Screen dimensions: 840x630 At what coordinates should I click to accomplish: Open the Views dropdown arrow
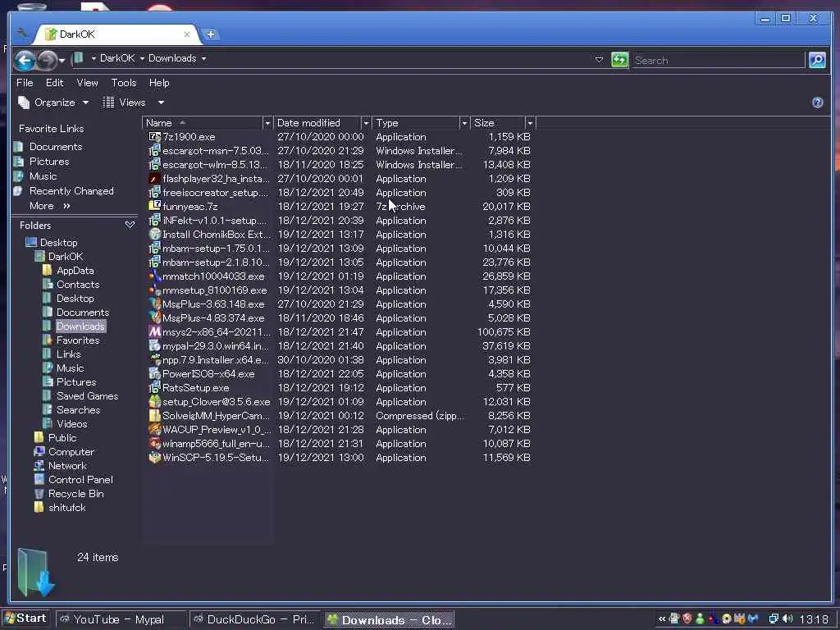161,103
